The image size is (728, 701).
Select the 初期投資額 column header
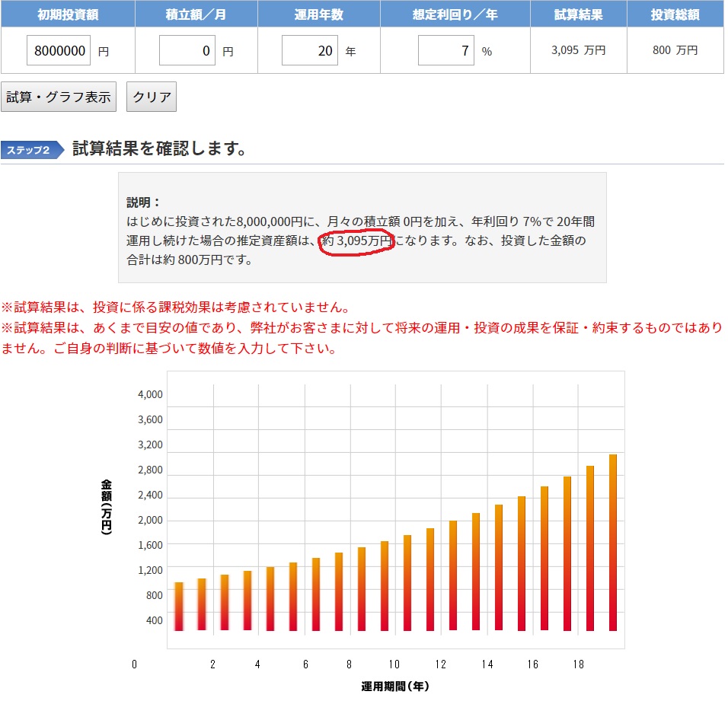coord(68,14)
